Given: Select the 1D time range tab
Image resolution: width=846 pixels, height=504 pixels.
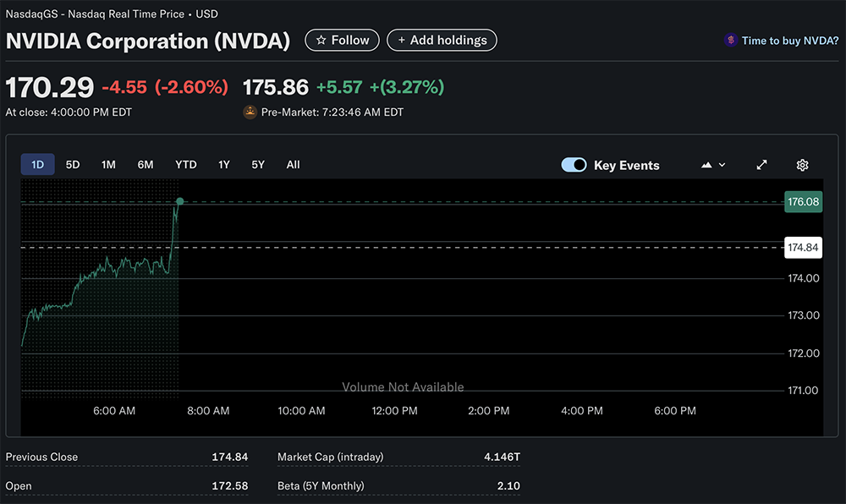Looking at the screenshot, I should coord(38,165).
